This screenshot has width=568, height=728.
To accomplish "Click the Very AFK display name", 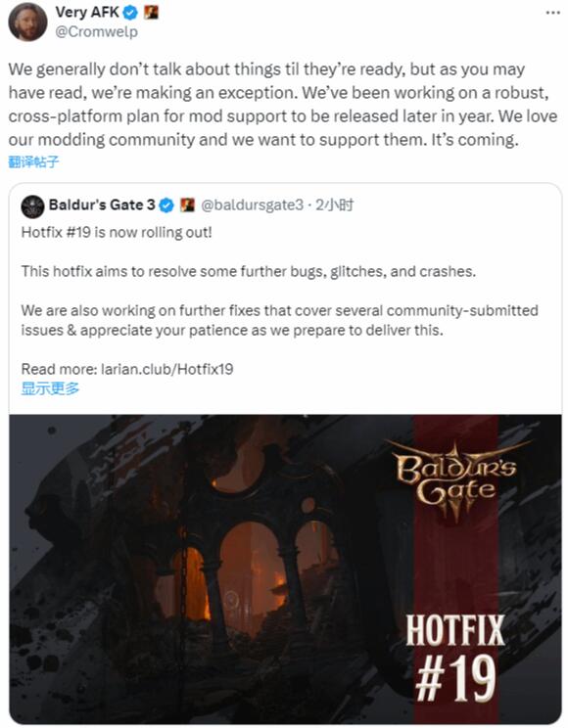I will [87, 12].
